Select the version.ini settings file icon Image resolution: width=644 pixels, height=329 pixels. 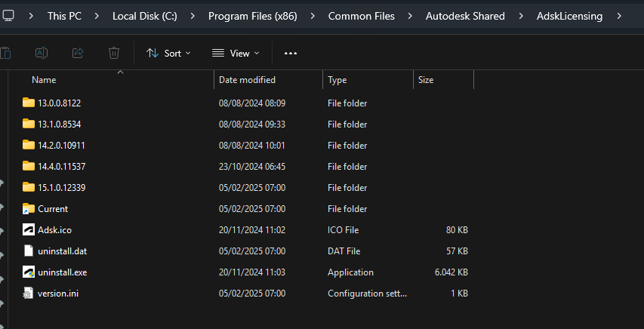(x=29, y=294)
